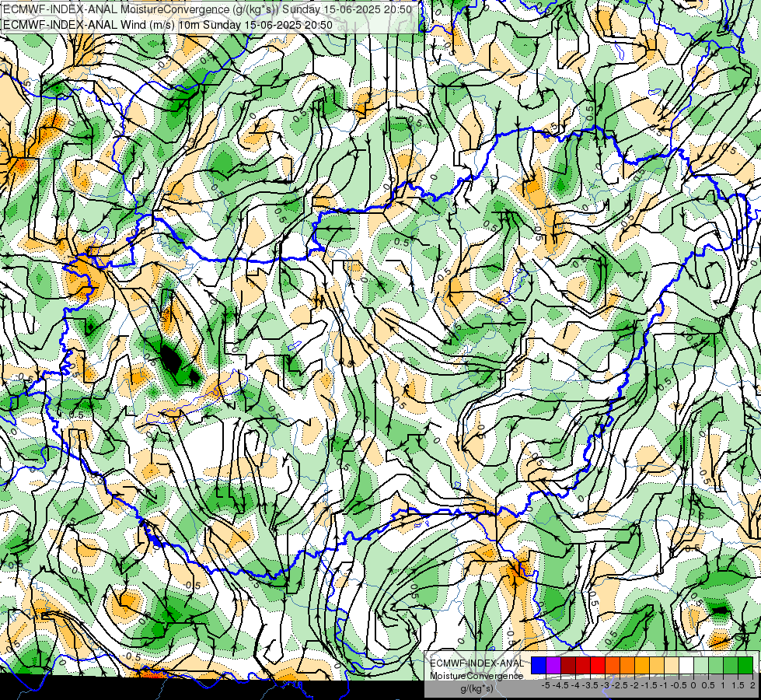Screen dimensions: 761x700
Task: Click the legend's ECMWF-INDEX-ANAL label
Action: tap(477, 663)
